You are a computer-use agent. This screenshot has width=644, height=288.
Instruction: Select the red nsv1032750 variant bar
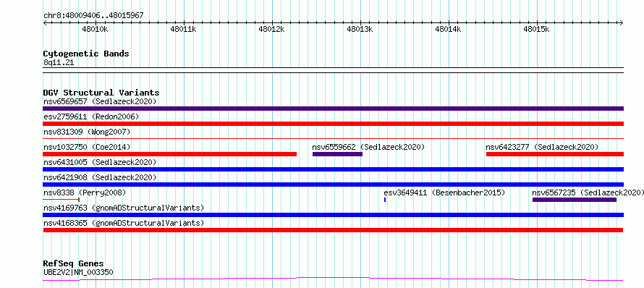coord(169,154)
